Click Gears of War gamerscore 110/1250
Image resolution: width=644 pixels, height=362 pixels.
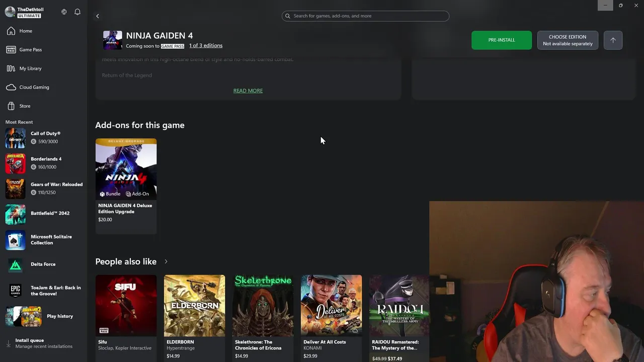(x=43, y=193)
